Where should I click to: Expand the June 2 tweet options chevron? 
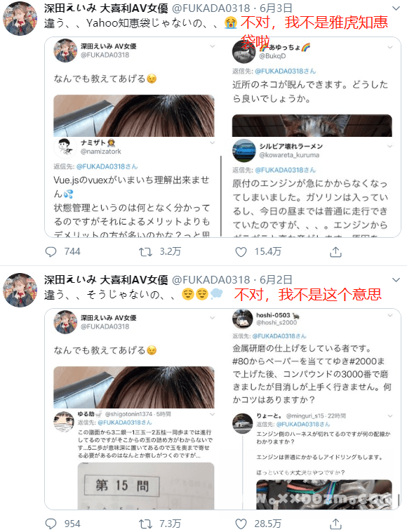tap(396, 280)
